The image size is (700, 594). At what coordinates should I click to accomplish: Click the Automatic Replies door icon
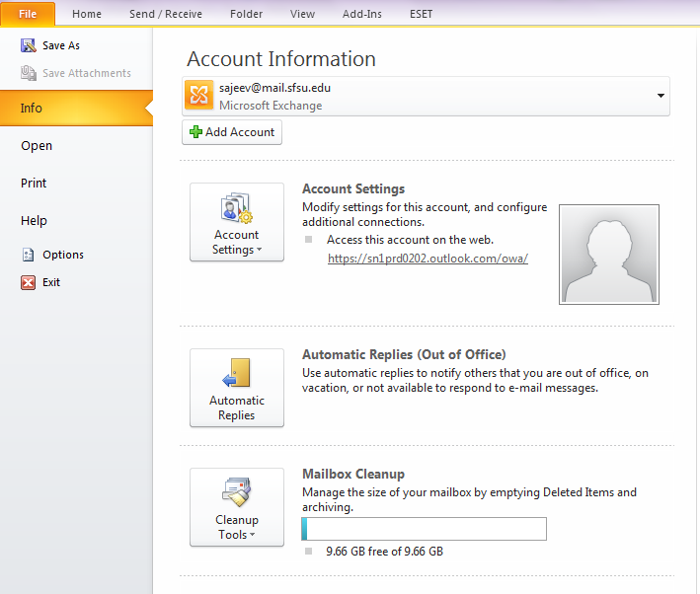click(237, 372)
